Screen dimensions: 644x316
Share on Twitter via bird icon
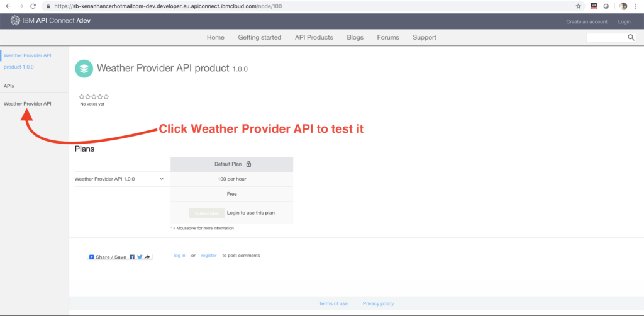140,257
